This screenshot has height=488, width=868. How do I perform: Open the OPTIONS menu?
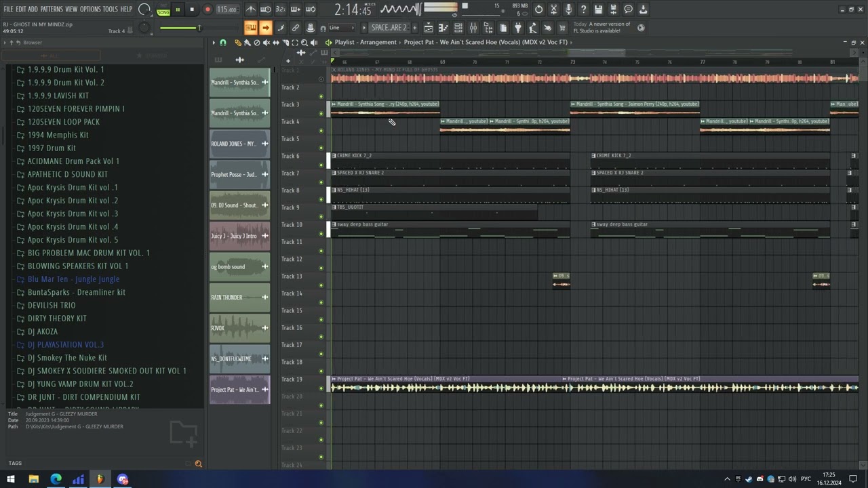click(x=90, y=9)
